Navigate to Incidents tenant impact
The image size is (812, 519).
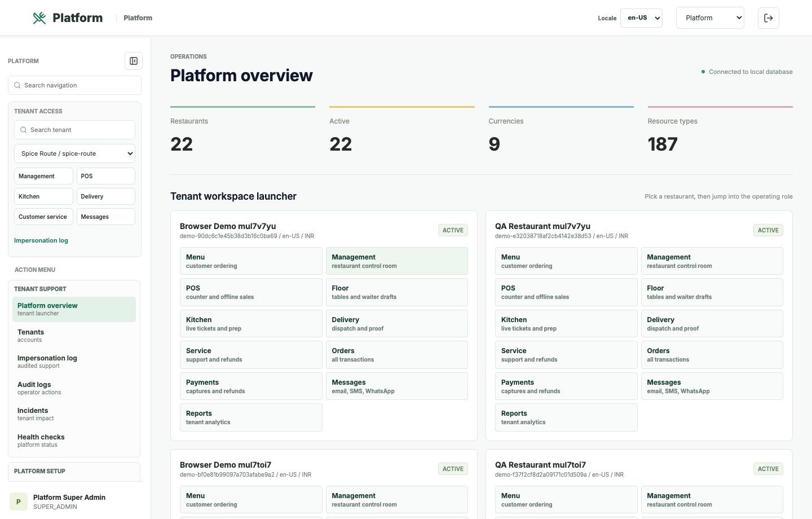click(74, 414)
